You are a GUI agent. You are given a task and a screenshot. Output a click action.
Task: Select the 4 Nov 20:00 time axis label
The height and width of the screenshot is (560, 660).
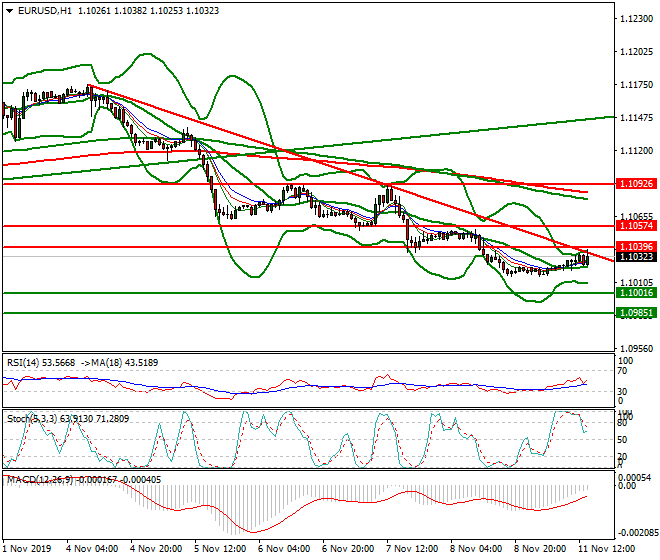click(x=156, y=549)
